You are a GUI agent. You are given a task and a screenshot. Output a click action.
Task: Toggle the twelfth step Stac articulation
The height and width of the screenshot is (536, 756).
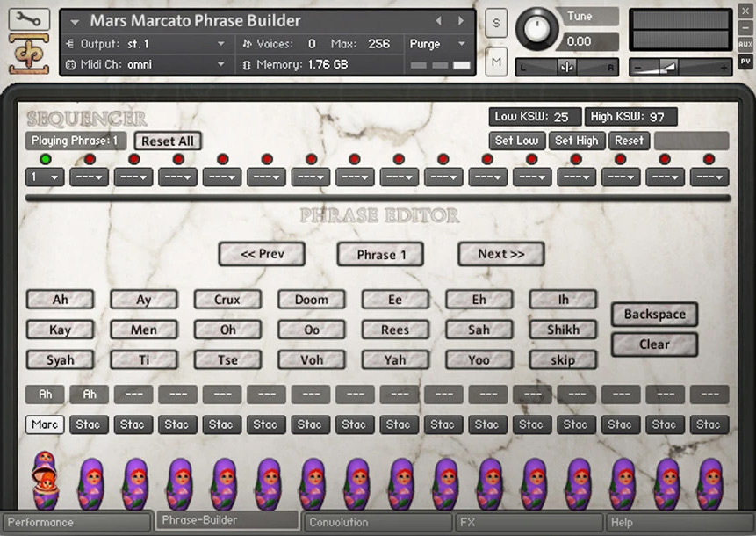coord(532,424)
